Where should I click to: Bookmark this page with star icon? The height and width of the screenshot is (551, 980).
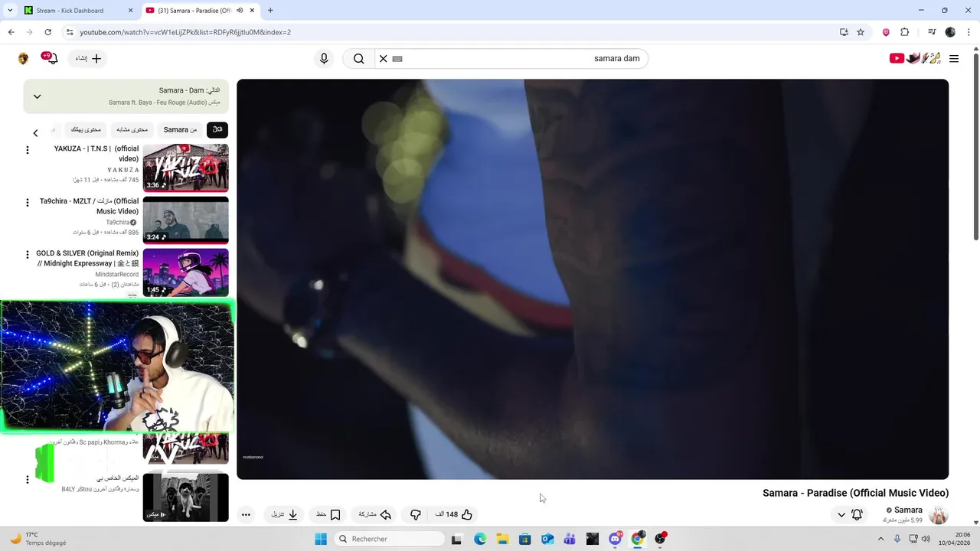(x=861, y=32)
